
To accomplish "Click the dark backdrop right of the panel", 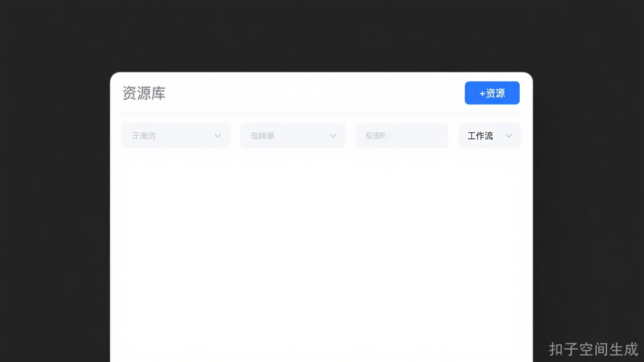I will 588,201.
